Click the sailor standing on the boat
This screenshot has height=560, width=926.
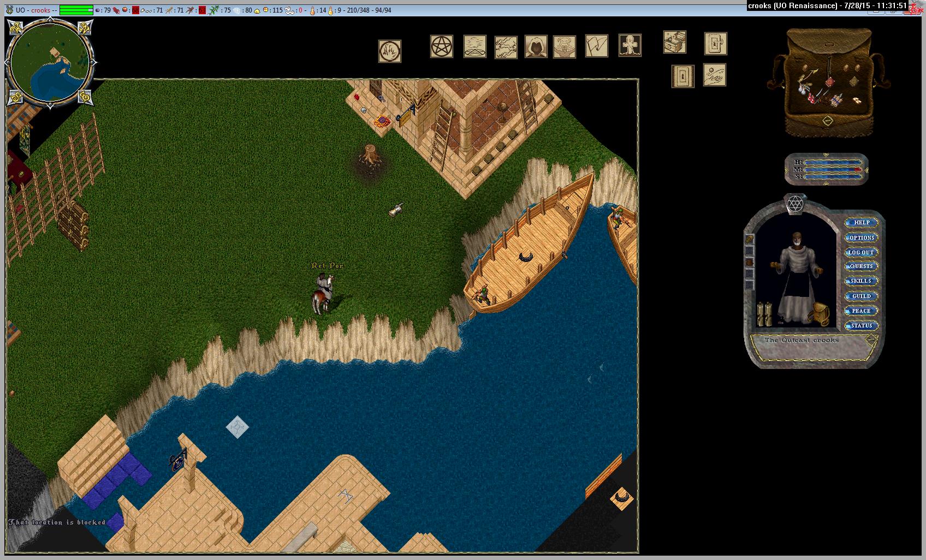point(483,294)
